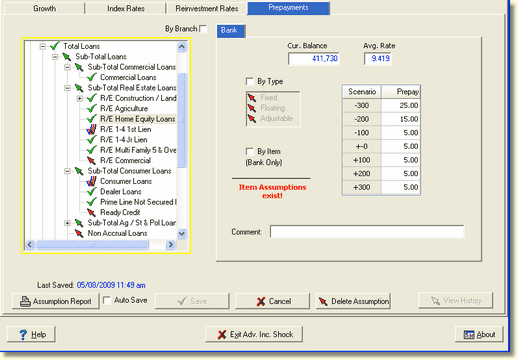Image resolution: width=518 pixels, height=360 pixels.
Task: Select the Prepayments tab
Action: 288,8
